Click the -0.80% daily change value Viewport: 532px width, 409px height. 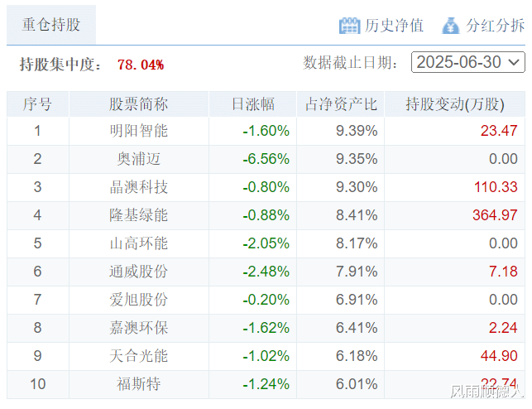pos(266,187)
